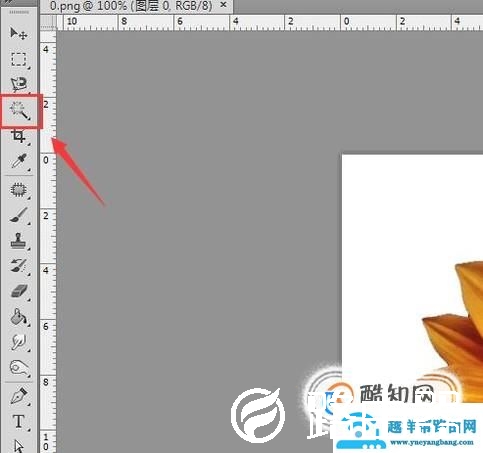Click the ruler origin corner box
This screenshot has width=483, height=453.
48,22
